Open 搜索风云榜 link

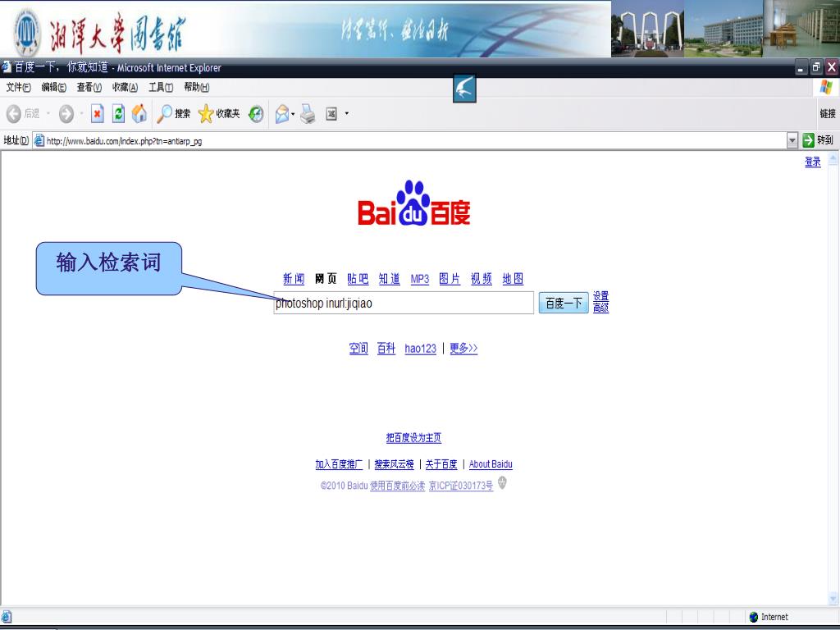394,464
